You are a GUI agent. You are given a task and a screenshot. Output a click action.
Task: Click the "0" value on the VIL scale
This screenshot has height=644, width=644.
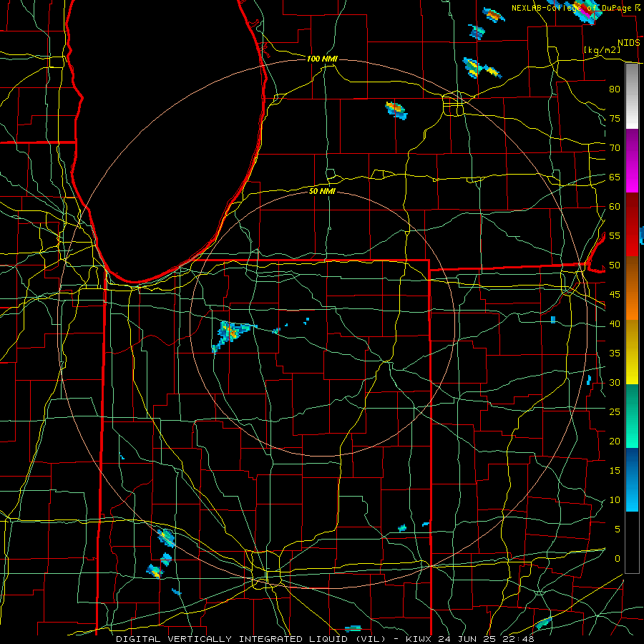pos(618,559)
